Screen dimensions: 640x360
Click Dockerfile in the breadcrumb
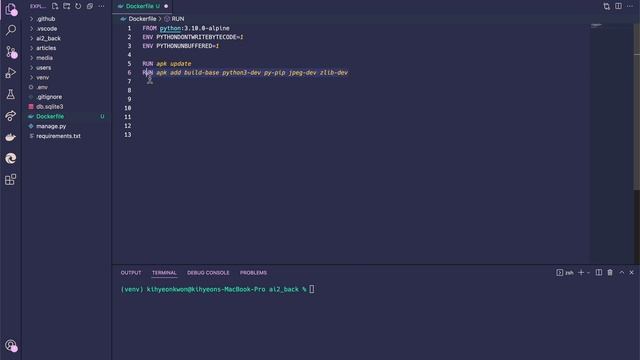pyautogui.click(x=142, y=19)
